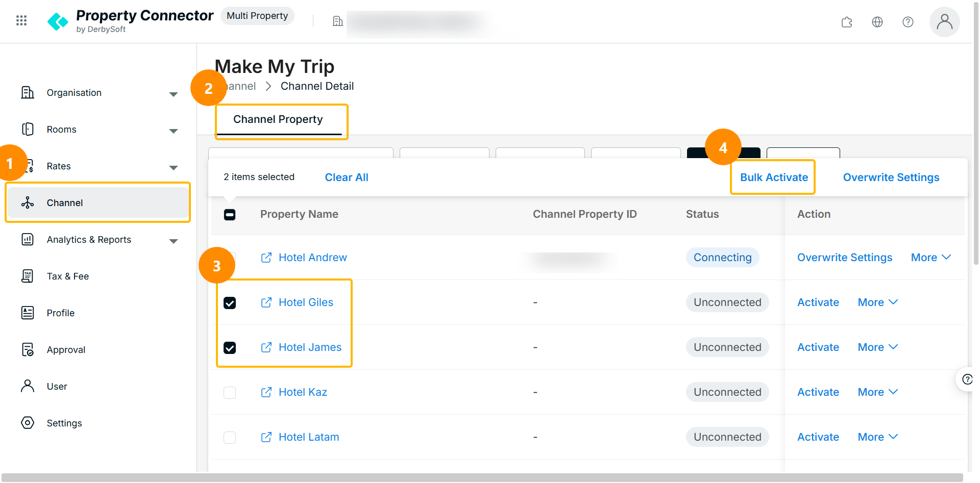Click the horizontal scrollbar at bottom

tap(482, 477)
